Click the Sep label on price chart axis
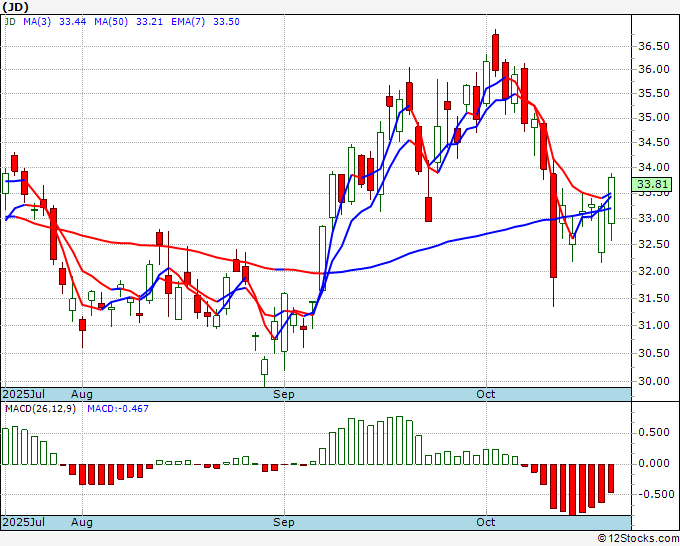Image resolution: width=680 pixels, height=546 pixels. [x=284, y=394]
